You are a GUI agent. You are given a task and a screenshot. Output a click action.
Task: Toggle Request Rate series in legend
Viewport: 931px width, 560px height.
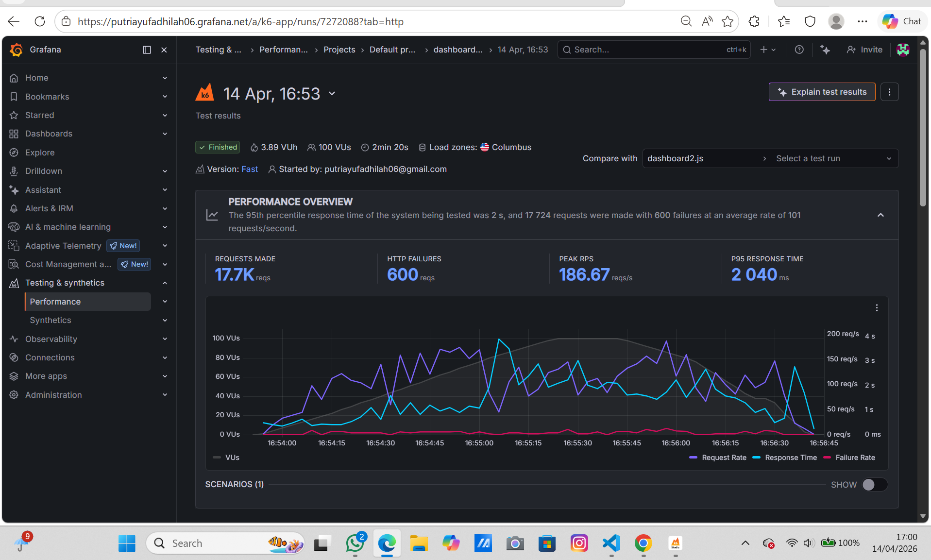coord(724,458)
